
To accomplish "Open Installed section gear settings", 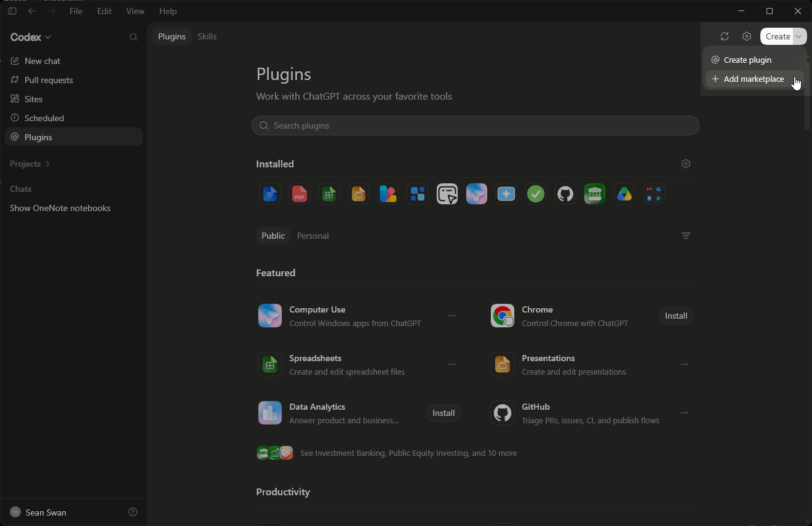I will [686, 164].
